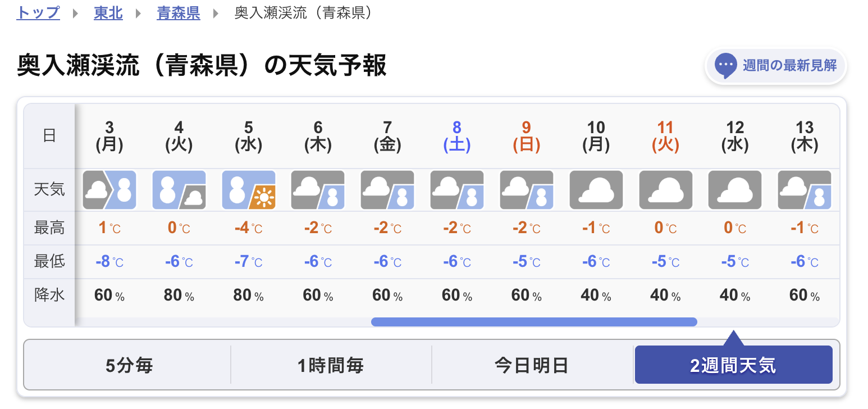Click the cloudy icon for the 12th (水)
Viewport: 868px width, 409px height.
coord(735,190)
